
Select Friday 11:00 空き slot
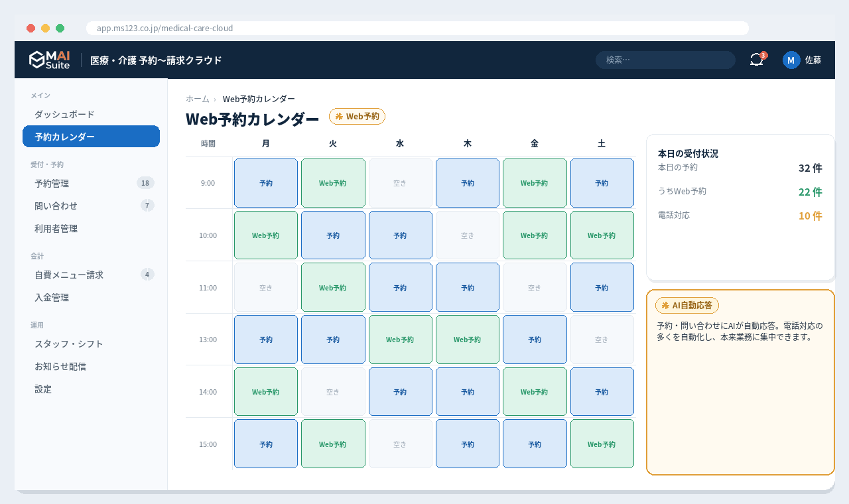(535, 288)
